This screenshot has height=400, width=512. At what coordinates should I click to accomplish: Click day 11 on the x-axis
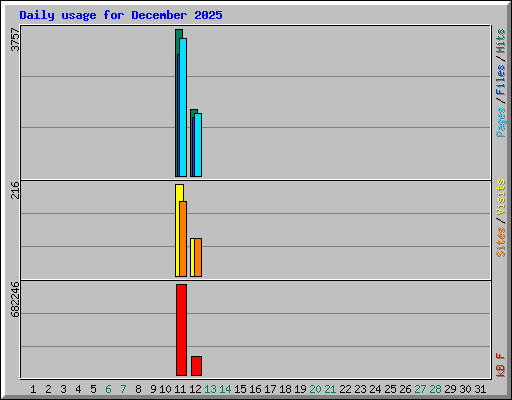180,389
